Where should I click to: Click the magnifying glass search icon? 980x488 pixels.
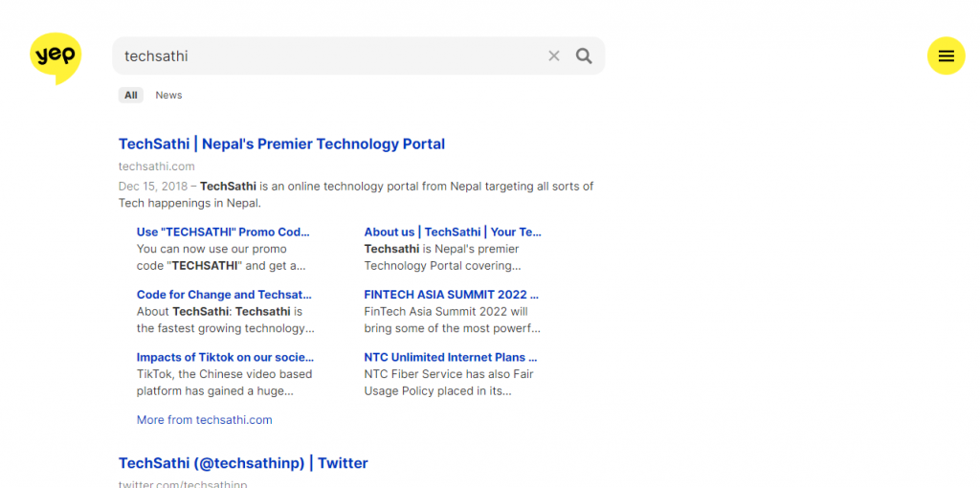tap(584, 56)
